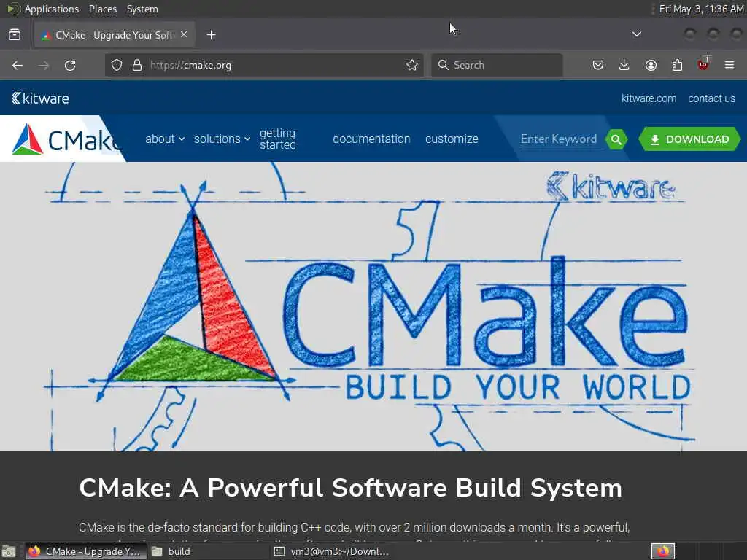The height and width of the screenshot is (560, 747).
Task: Open the Applications menu
Action: [52, 9]
